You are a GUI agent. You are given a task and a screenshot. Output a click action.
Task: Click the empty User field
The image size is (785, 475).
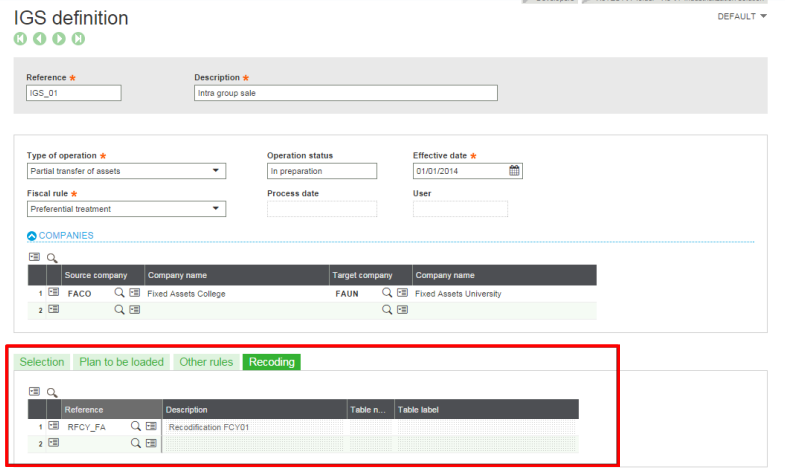coord(461,209)
